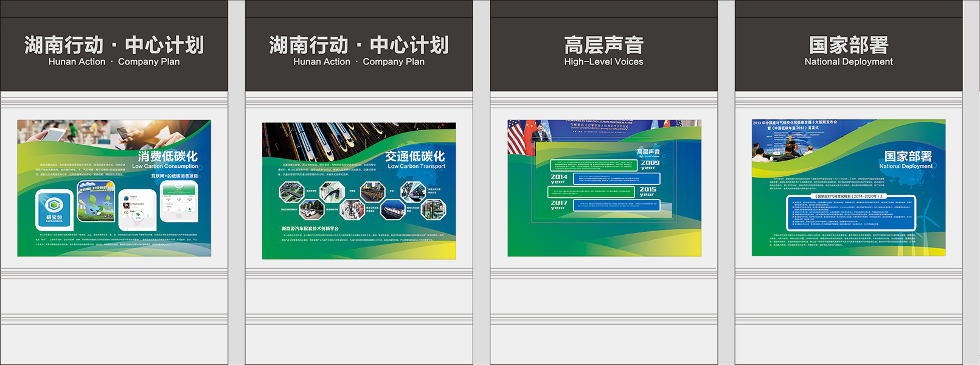Image resolution: width=980 pixels, height=365 pixels.
Task: Click the 交通低碳化 Low Carbon Transport title
Action: click(415, 159)
